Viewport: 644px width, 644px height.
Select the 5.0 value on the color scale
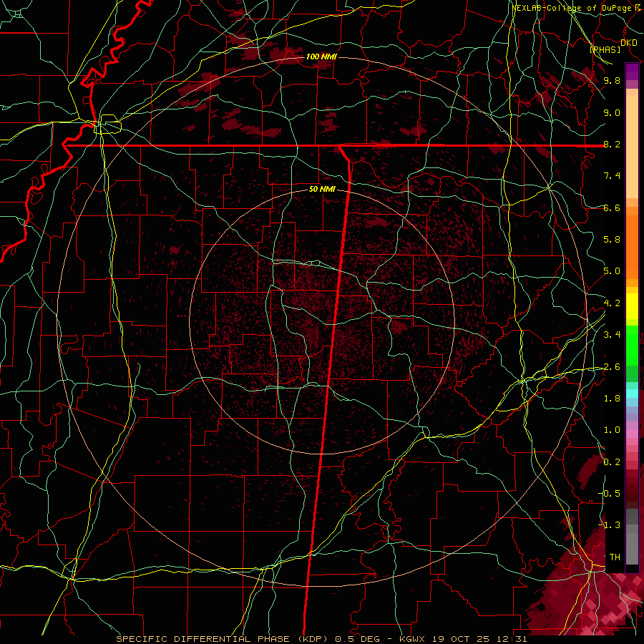point(612,271)
